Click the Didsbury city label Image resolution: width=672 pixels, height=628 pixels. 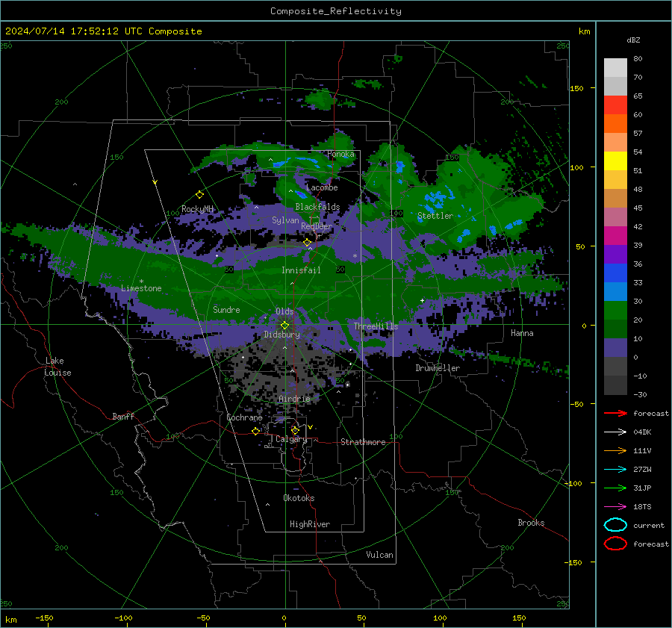click(x=281, y=335)
